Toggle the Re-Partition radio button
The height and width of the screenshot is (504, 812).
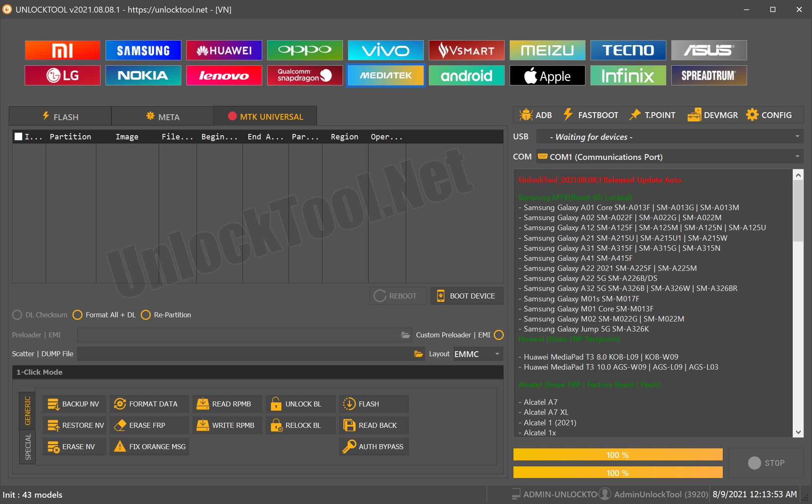(x=147, y=315)
